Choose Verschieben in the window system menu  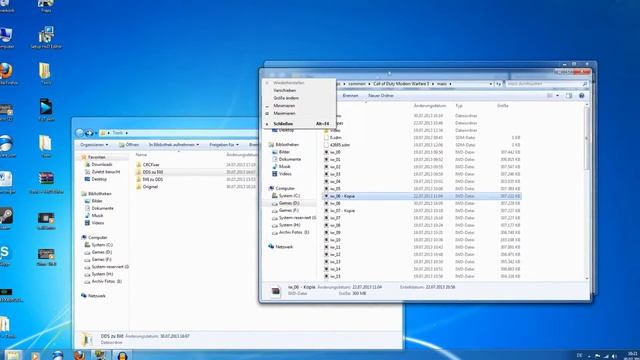click(284, 90)
